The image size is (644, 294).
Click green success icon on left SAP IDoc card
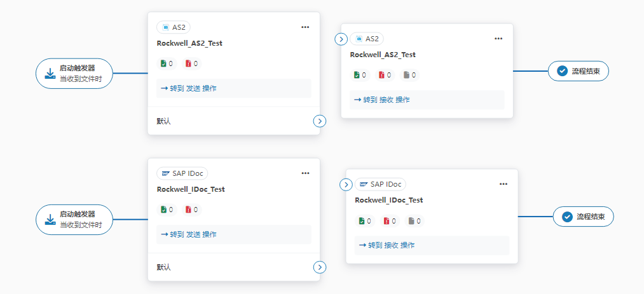(x=163, y=210)
